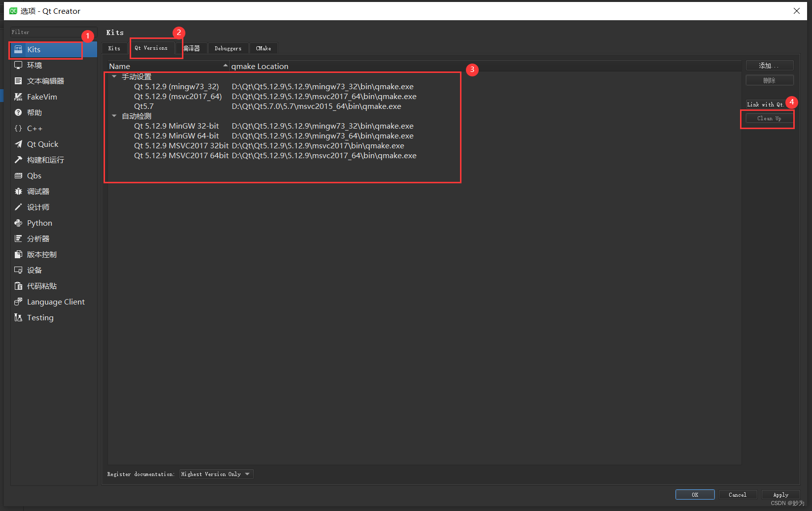Switch to the CMake tab

(x=263, y=48)
